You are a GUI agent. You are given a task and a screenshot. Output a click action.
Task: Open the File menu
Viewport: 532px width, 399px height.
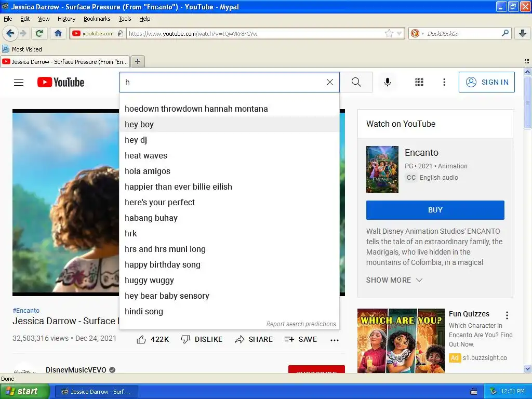tap(8, 19)
